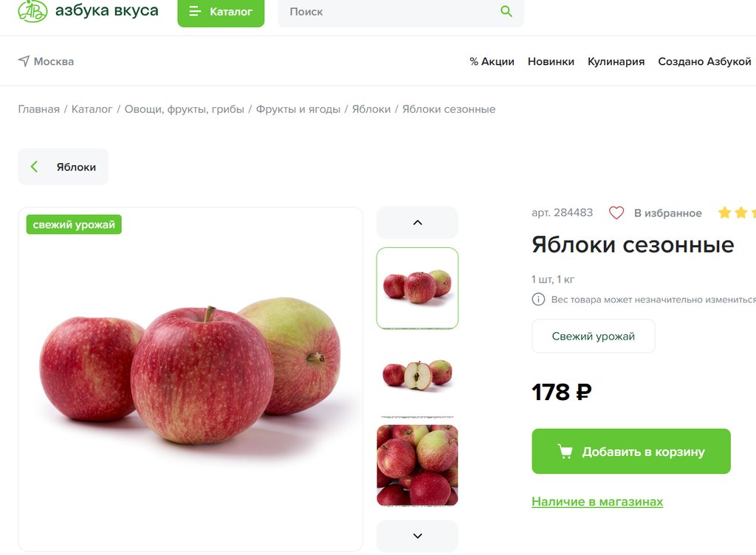756x555 pixels.
Task: Open Фрукты и ягоды breadcrumb link
Action: click(x=298, y=109)
